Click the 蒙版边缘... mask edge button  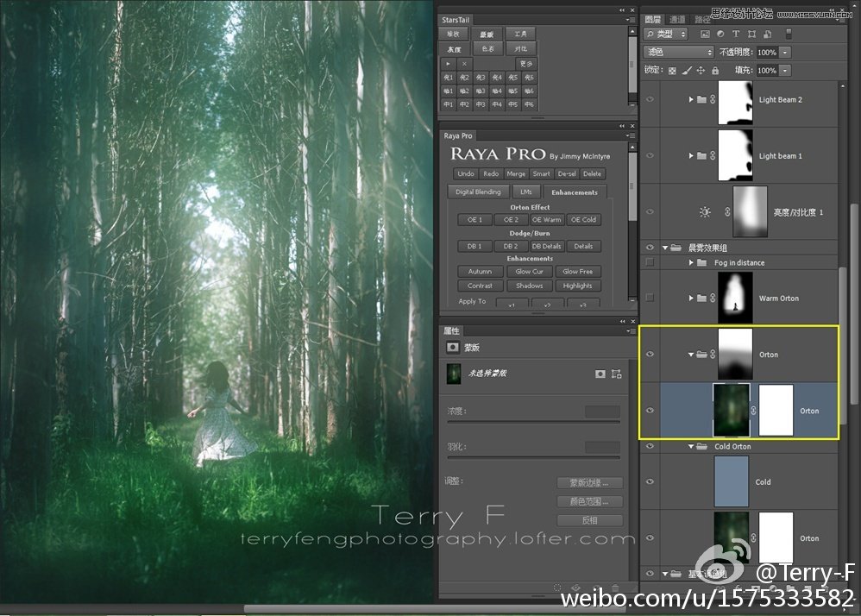click(590, 482)
